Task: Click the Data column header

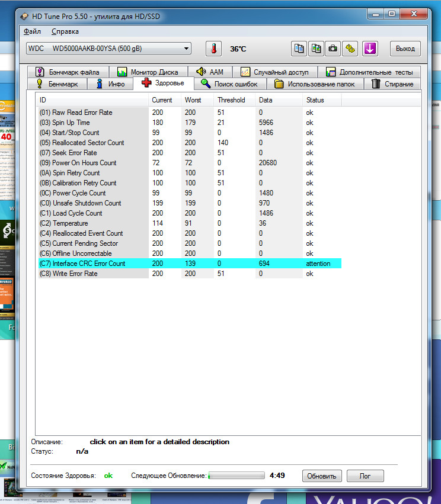Action: pos(279,100)
